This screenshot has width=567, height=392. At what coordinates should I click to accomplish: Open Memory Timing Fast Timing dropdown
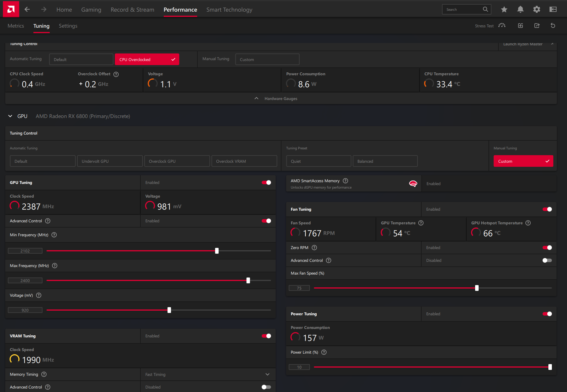click(208, 374)
